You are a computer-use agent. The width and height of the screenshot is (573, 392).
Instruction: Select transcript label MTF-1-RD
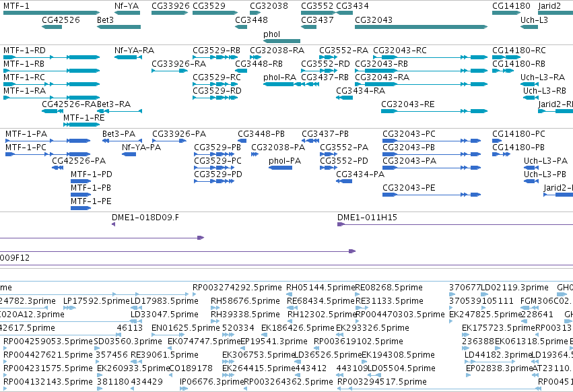click(24, 50)
